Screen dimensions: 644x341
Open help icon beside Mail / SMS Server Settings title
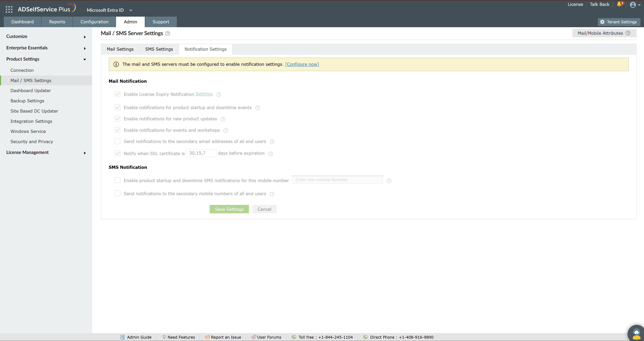168,34
